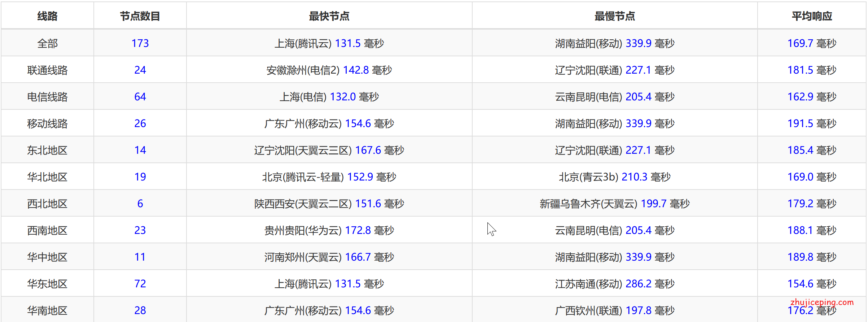Click 辽宁沈阳(联通) slowest node in 联通线路 row
The width and height of the screenshot is (868, 322).
tap(615, 70)
